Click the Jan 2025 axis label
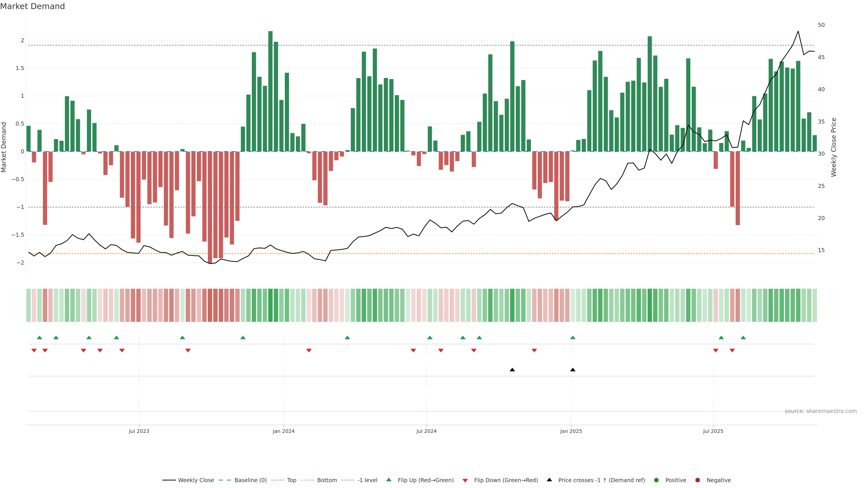Viewport: 868px width, 488px height. tap(571, 431)
